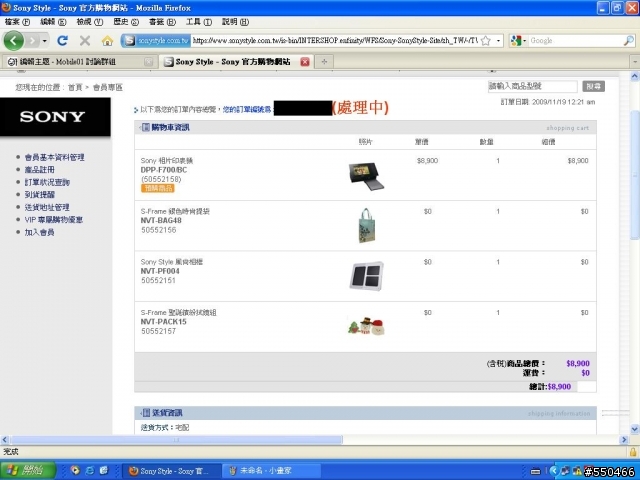Image resolution: width=640 pixels, height=480 pixels.
Task: Click the green Back navigation arrow
Action: (13, 40)
